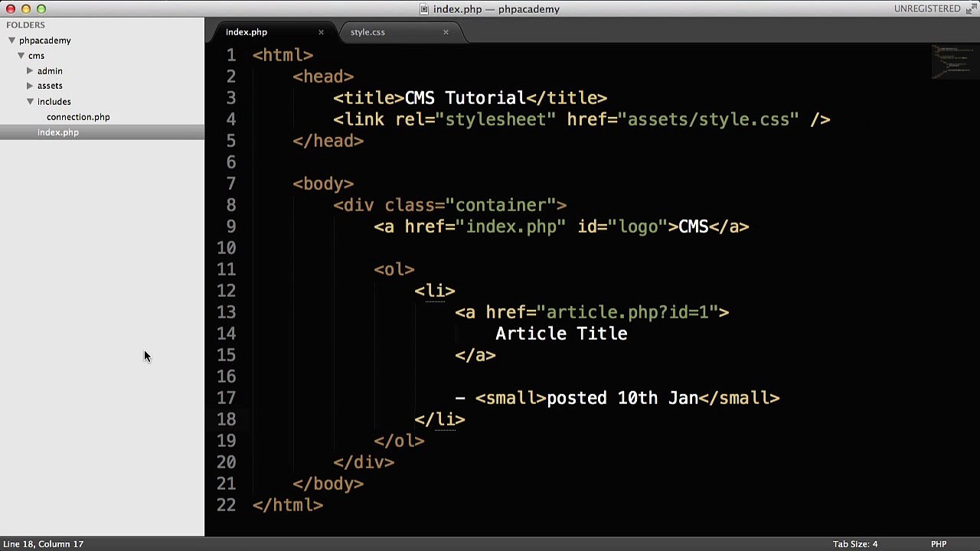Click the 'assets/style.css' href string

pyautogui.click(x=708, y=119)
